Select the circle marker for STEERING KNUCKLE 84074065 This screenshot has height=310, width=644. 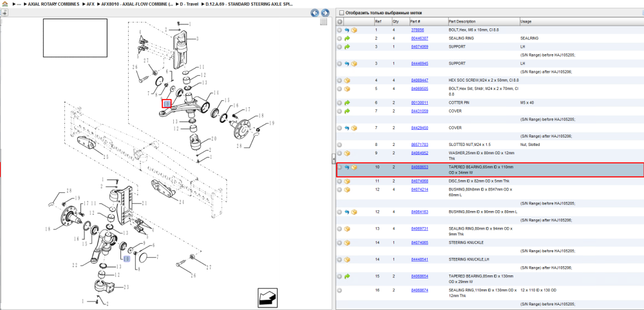pos(339,242)
